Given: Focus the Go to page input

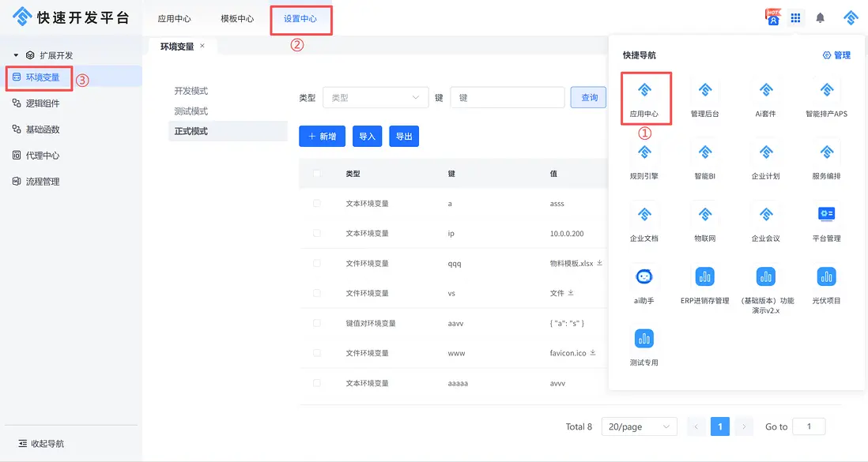Looking at the screenshot, I should click(809, 426).
